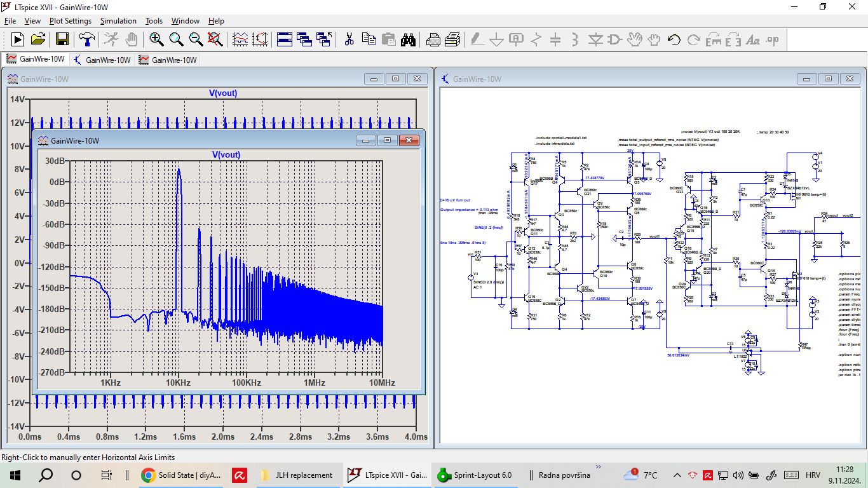Select the Component gate tool

tap(614, 39)
